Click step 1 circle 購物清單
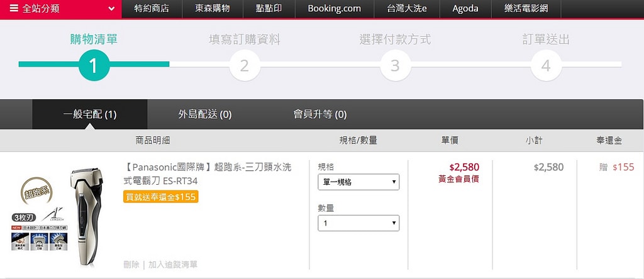 click(x=94, y=65)
